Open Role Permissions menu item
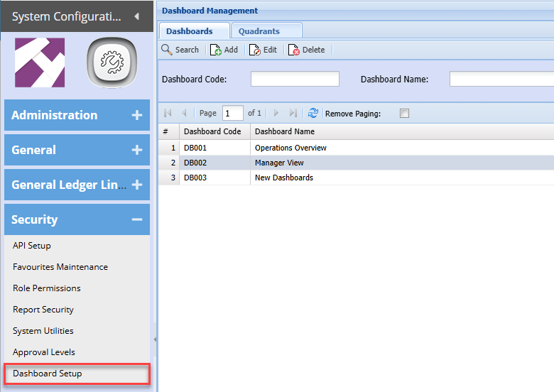Image resolution: width=554 pixels, height=392 pixels. [x=47, y=288]
